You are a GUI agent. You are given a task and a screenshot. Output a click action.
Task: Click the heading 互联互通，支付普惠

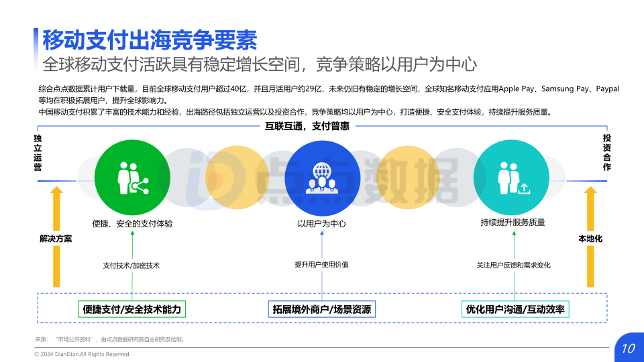307,126
